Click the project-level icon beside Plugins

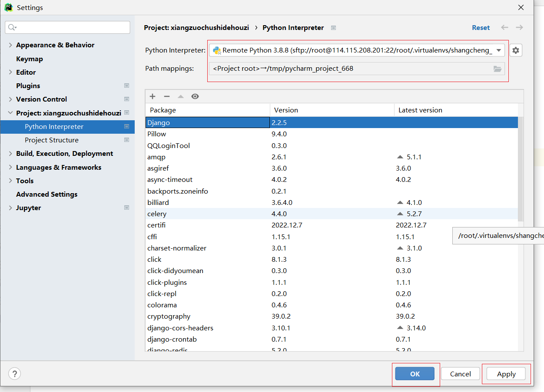point(126,86)
